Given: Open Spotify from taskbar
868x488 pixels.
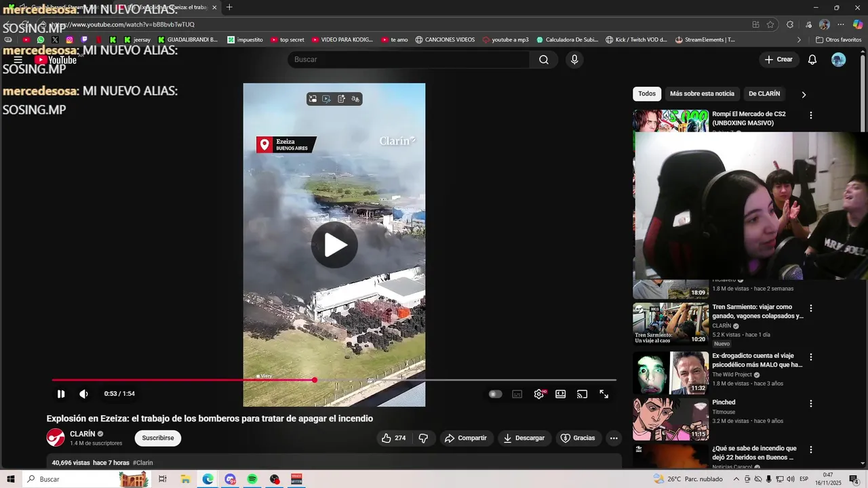Looking at the screenshot, I should [252, 479].
